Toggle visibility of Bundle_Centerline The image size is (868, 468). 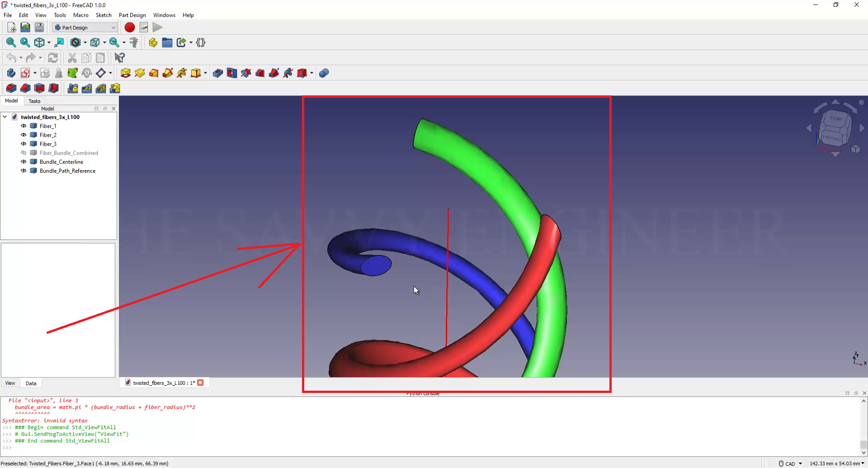pos(24,162)
